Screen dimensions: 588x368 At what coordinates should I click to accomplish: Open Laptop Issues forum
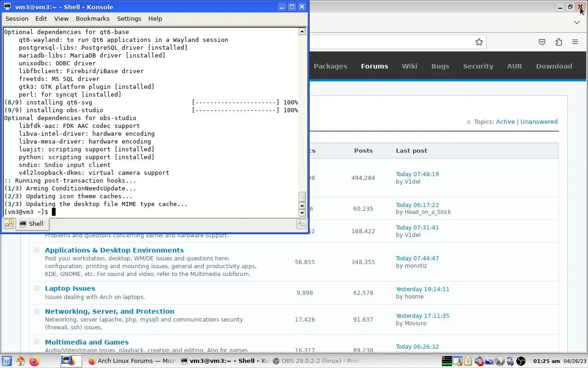[70, 288]
